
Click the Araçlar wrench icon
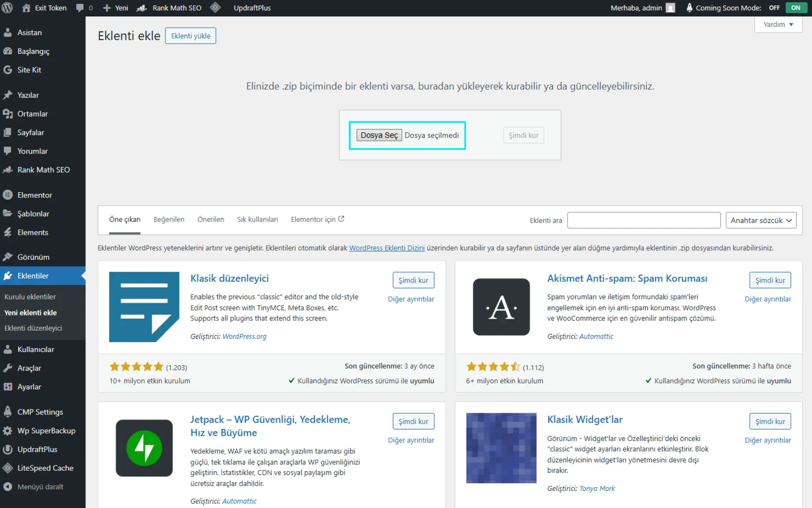[8, 368]
